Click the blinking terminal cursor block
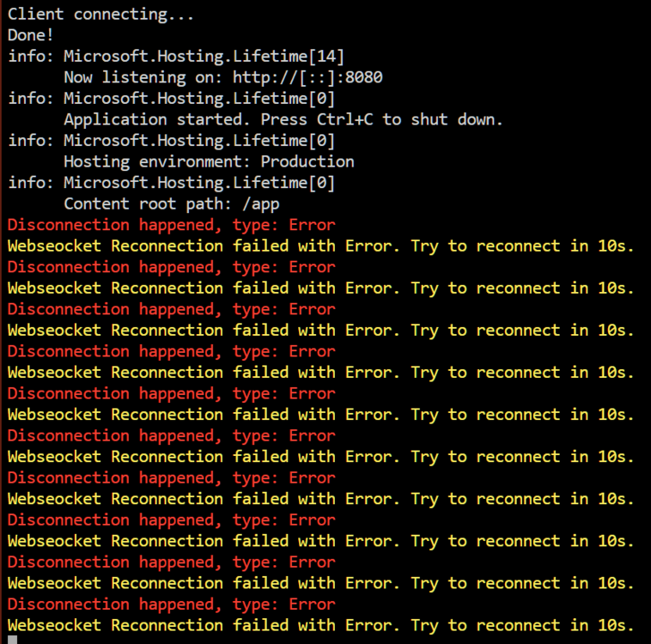 pyautogui.click(x=13, y=640)
